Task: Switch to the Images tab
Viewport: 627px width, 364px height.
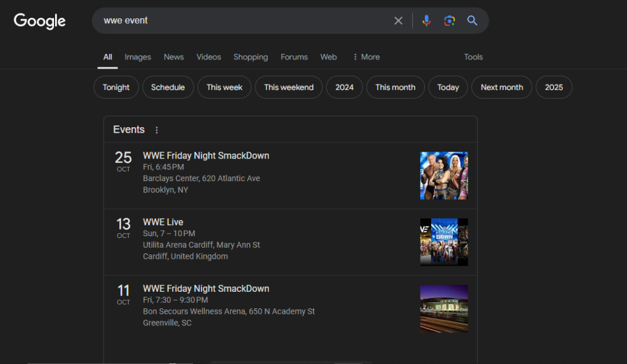Action: (138, 57)
